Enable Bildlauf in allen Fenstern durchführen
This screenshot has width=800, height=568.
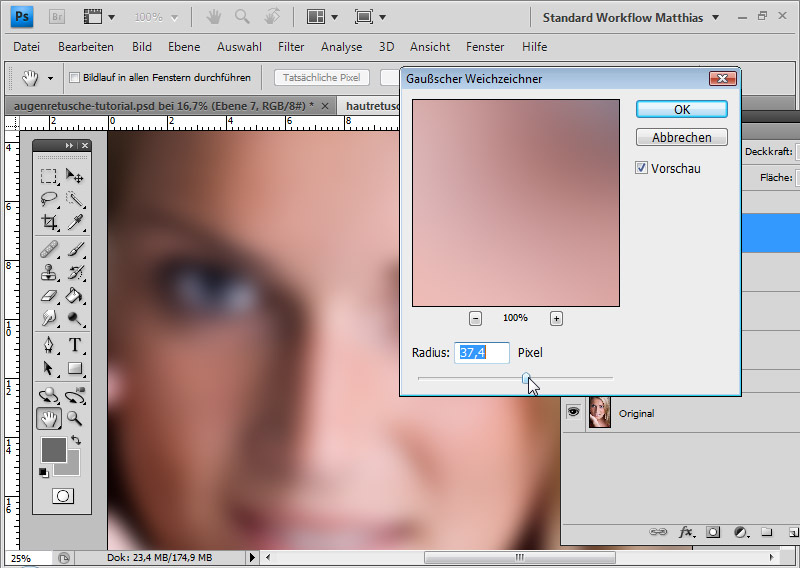74,78
